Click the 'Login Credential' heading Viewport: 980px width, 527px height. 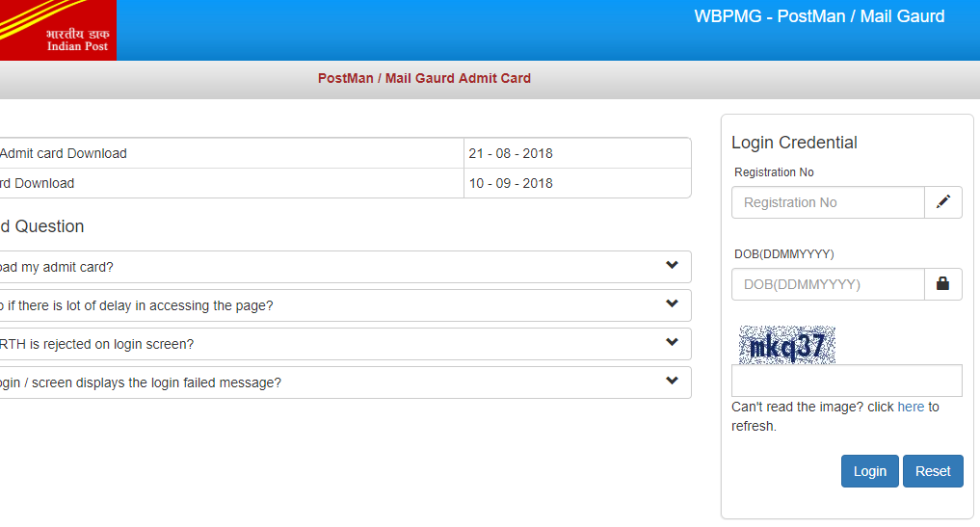(794, 143)
